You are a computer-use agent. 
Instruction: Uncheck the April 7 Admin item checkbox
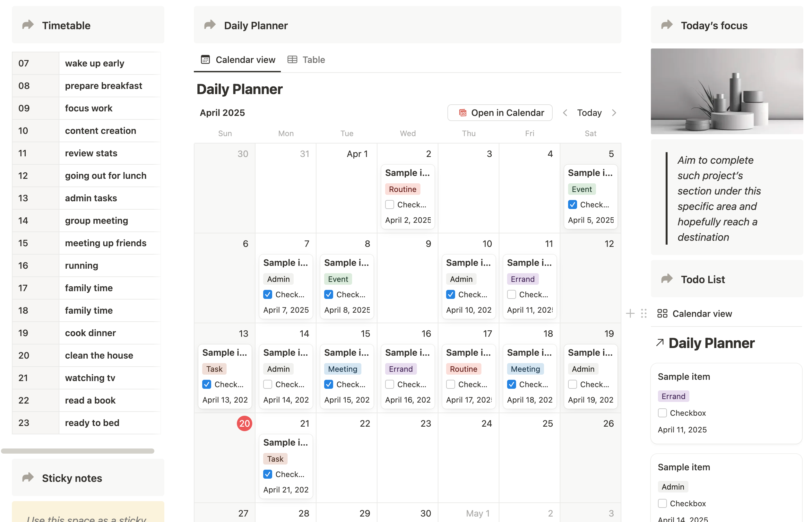coord(267,295)
